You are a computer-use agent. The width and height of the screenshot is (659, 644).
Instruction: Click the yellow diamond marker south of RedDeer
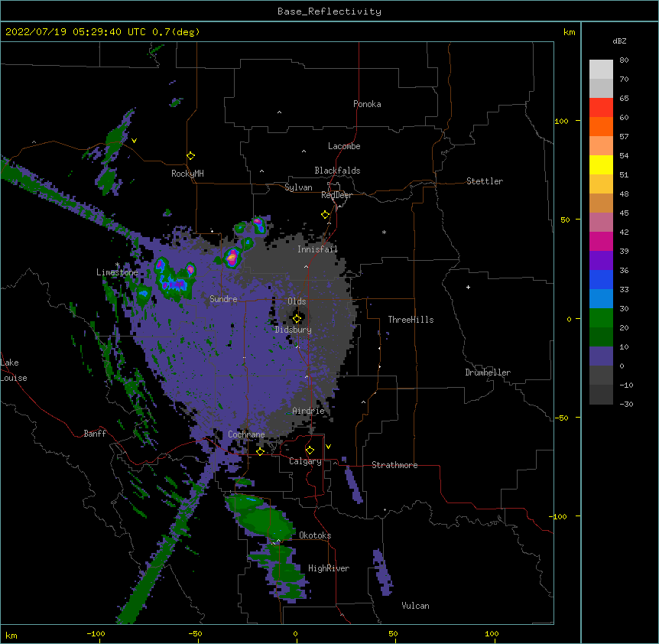pos(326,215)
